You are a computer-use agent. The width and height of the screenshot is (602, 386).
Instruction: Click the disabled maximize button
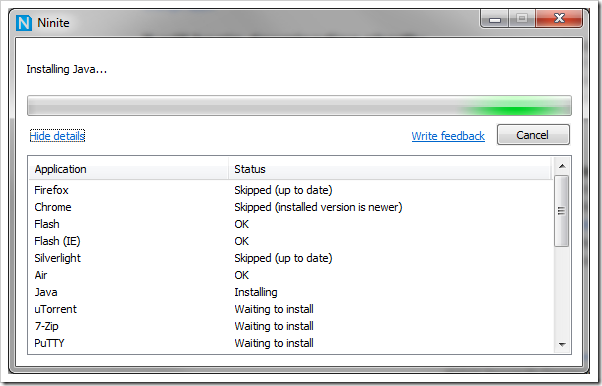click(x=522, y=18)
